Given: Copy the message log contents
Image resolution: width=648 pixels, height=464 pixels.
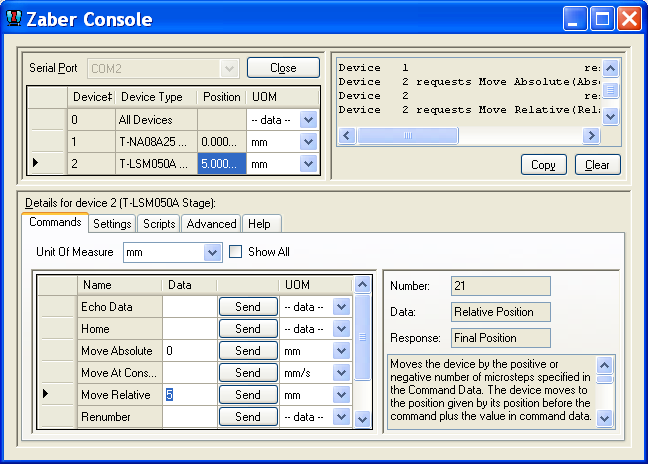Looking at the screenshot, I should click(x=543, y=165).
